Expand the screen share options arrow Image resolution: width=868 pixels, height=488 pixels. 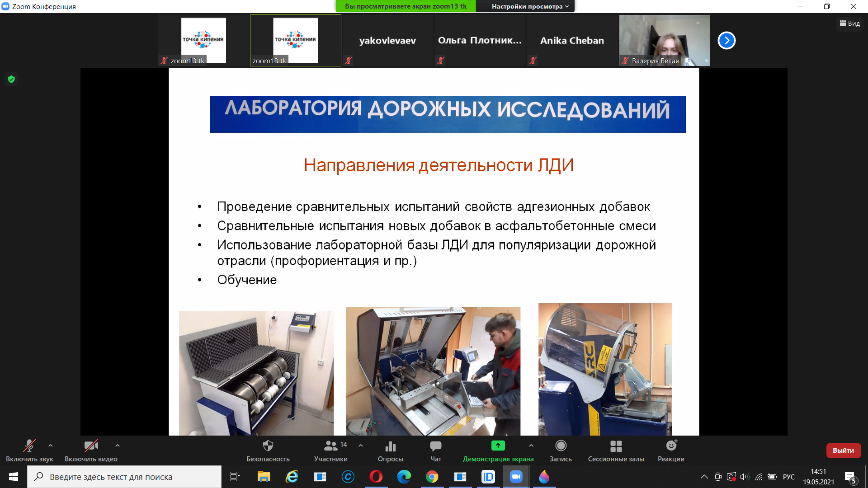pos(531,446)
